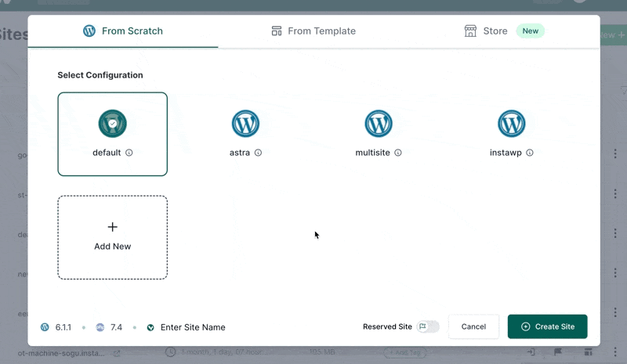
Task: Click the site name green check icon
Action: pyautogui.click(x=150, y=328)
